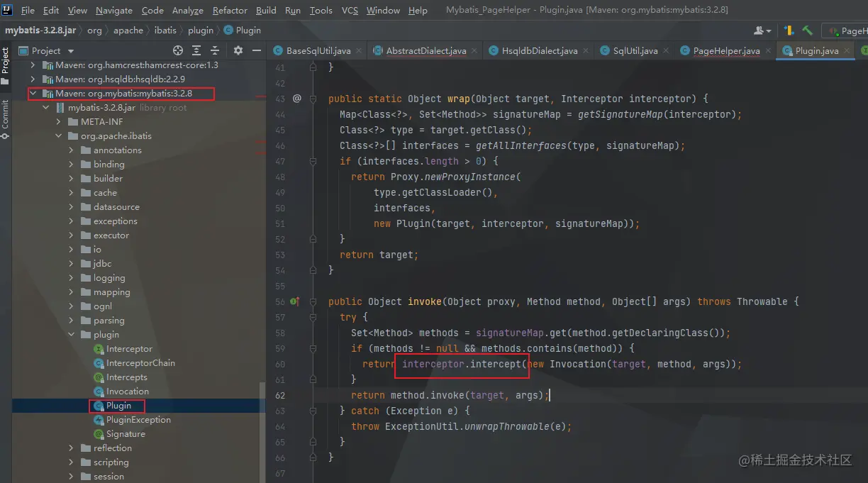Switch to PageHelper.java tab

[x=726, y=51]
